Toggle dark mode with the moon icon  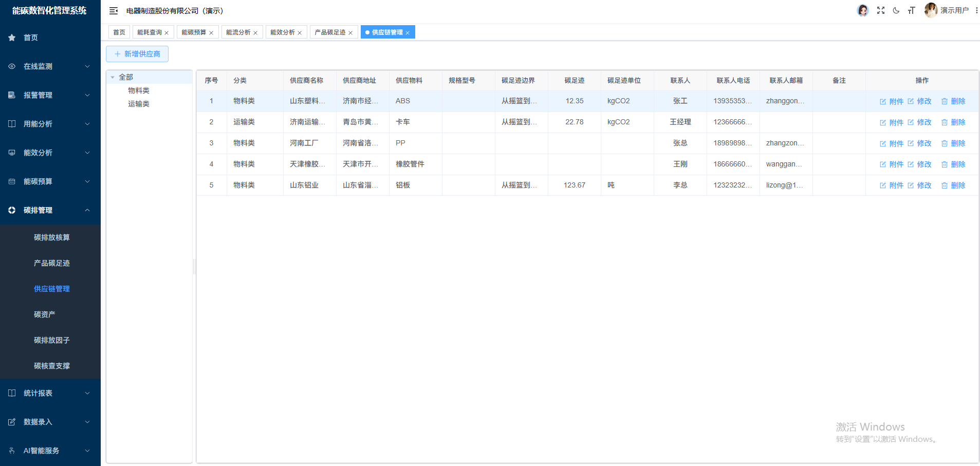point(896,10)
